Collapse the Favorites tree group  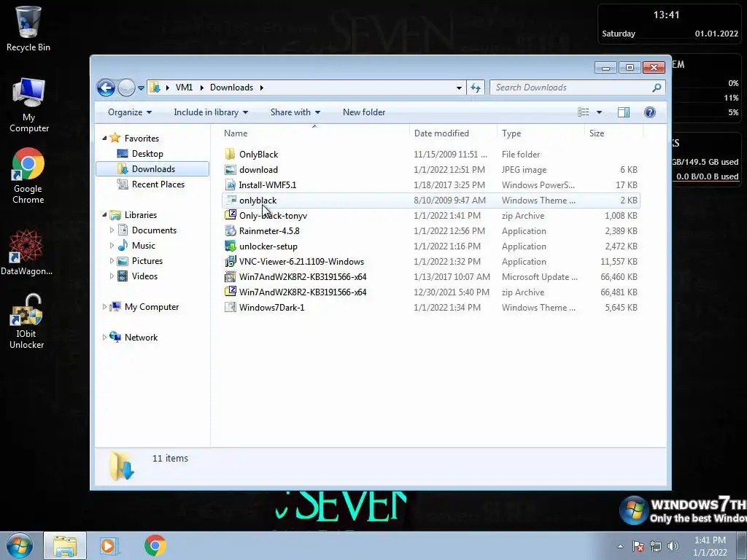(x=104, y=138)
